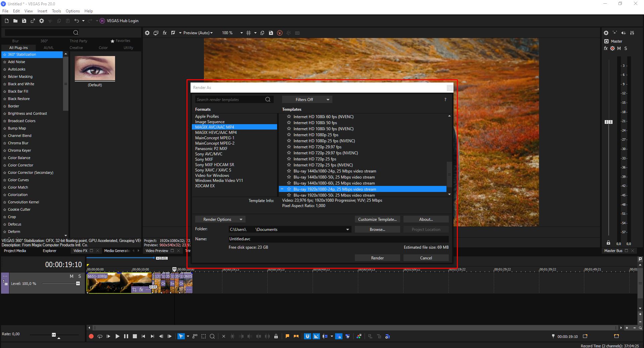Open the Master FX button
Viewport: 644px width, 348px height.
click(x=606, y=48)
